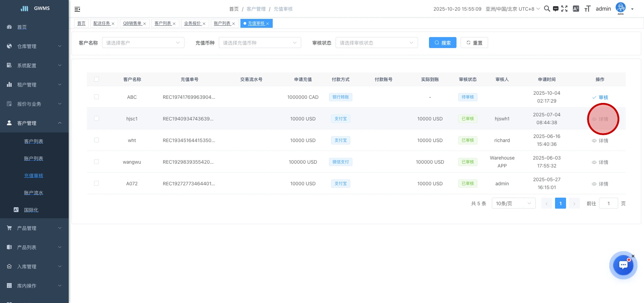644x303 pixels.
Task: Click the language translation icon in header
Action: [576, 9]
